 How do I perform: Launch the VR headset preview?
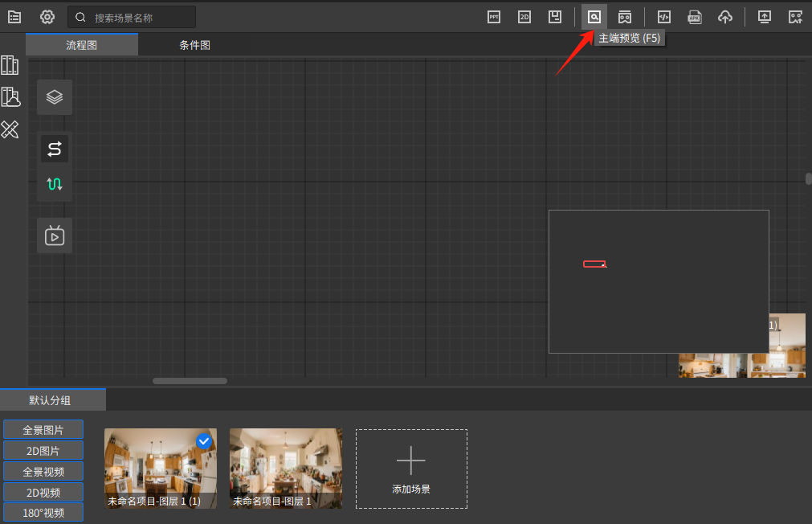[x=624, y=16]
